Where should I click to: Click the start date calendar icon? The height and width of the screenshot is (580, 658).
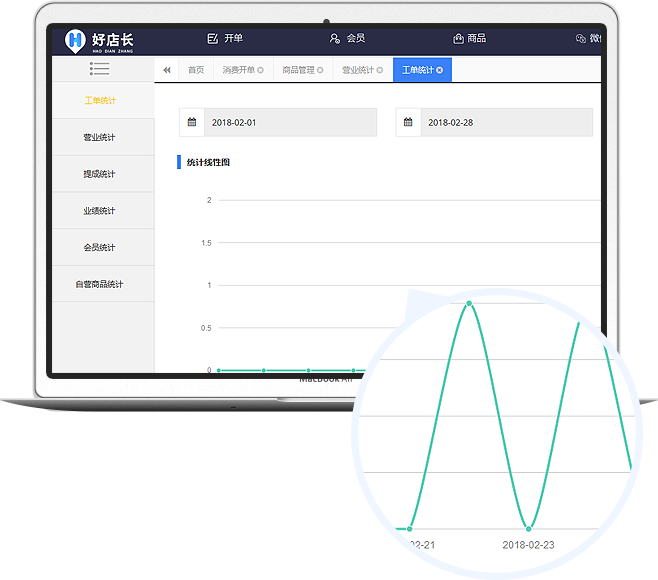coord(192,122)
